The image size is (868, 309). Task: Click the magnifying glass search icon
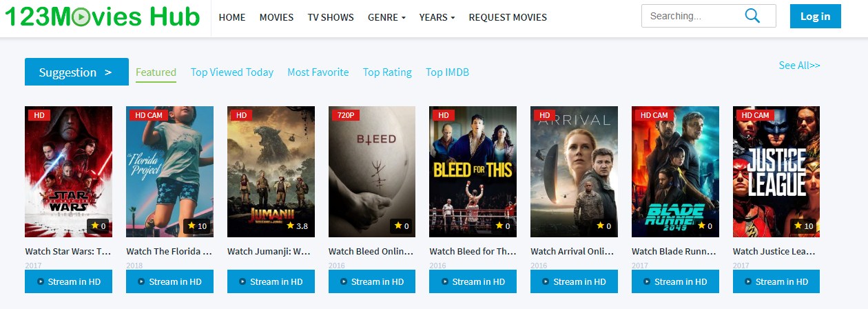pyautogui.click(x=752, y=15)
